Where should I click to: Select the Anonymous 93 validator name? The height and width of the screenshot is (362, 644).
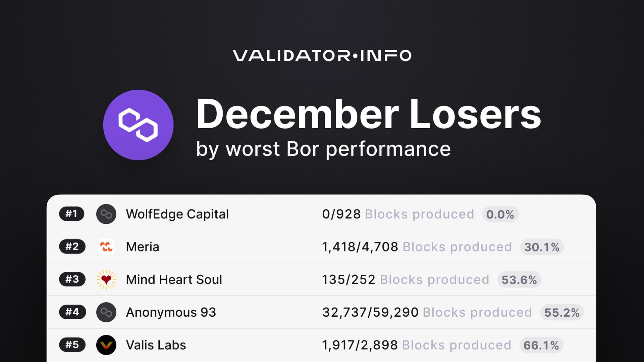171,312
